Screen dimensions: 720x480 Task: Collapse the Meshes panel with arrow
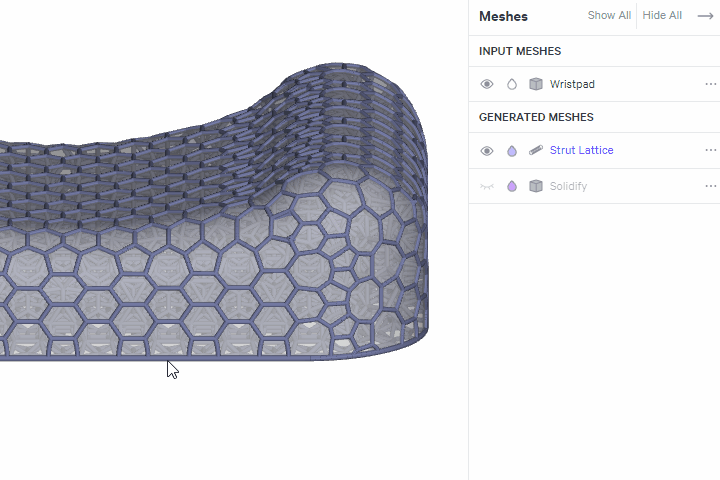coord(705,16)
